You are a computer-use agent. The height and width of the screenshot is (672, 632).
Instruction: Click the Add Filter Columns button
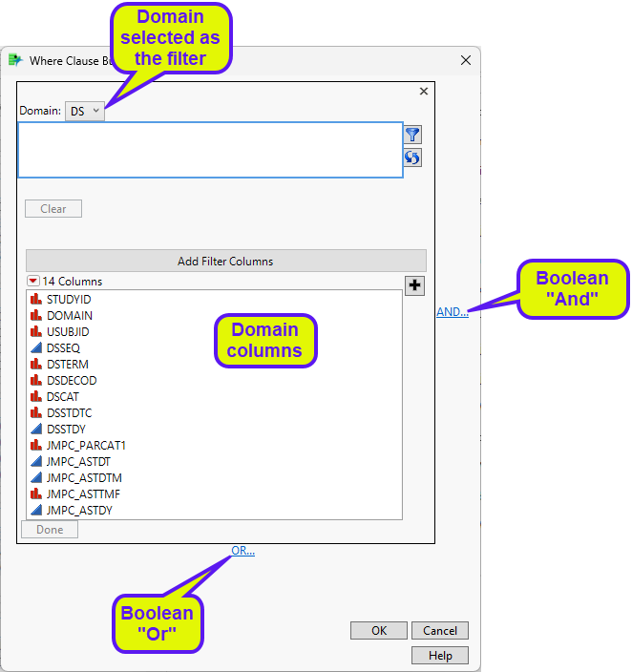(226, 261)
